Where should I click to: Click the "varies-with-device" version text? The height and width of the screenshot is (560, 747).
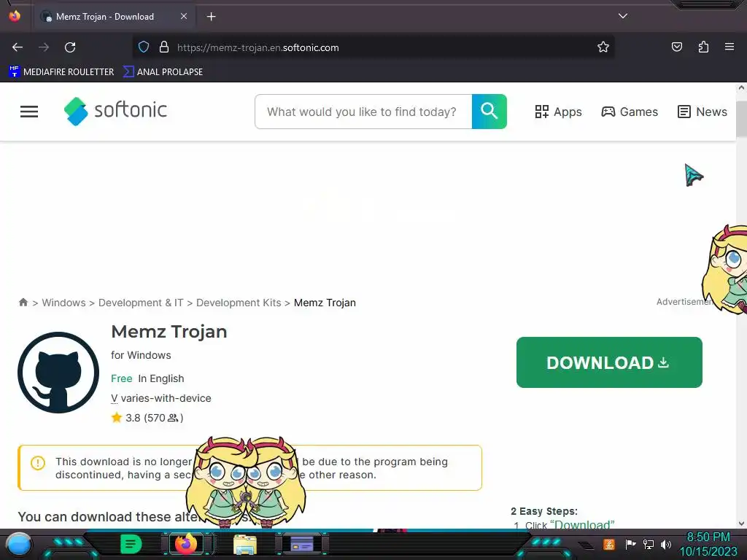166,398
